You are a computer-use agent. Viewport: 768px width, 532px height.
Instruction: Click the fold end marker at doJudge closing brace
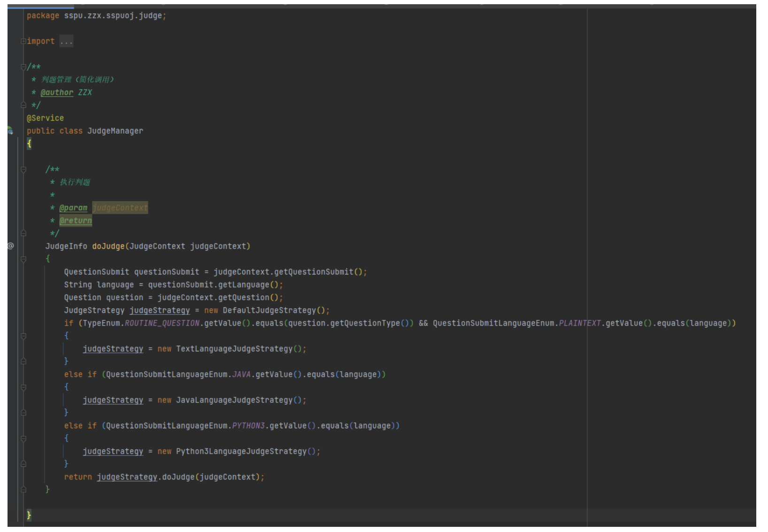click(x=23, y=489)
